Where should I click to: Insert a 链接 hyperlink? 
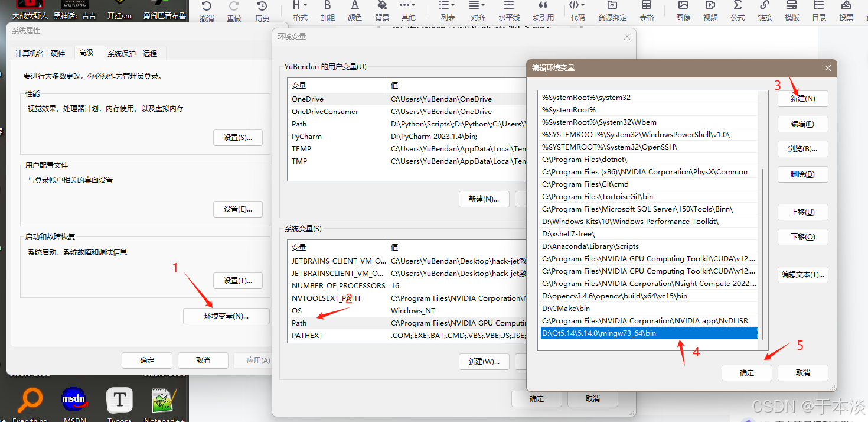(765, 5)
